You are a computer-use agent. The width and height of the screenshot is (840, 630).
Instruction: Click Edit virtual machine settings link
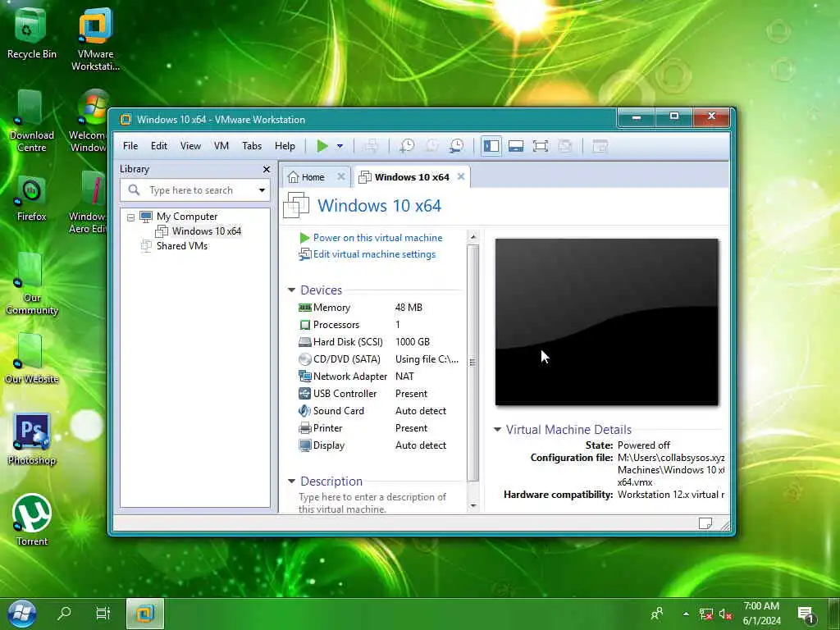[x=374, y=254]
